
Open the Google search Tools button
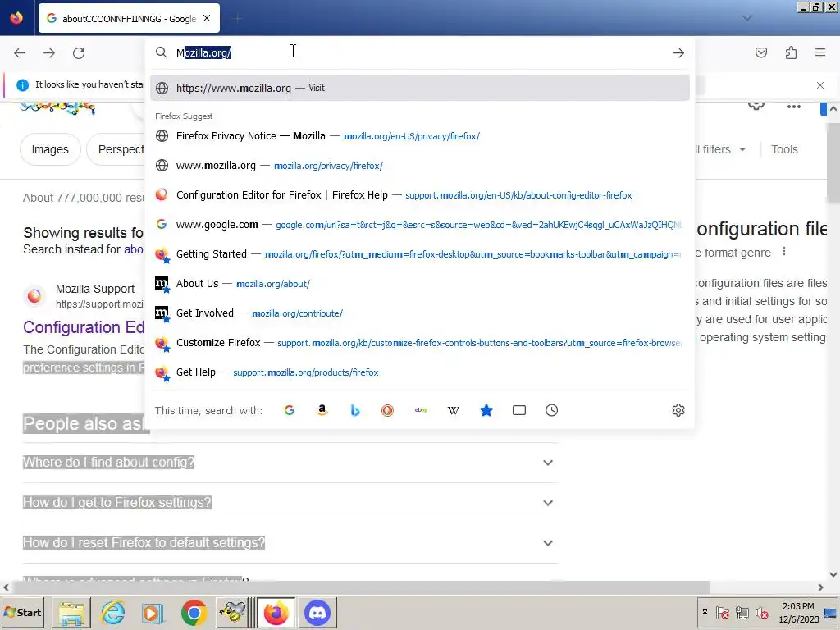(x=784, y=149)
